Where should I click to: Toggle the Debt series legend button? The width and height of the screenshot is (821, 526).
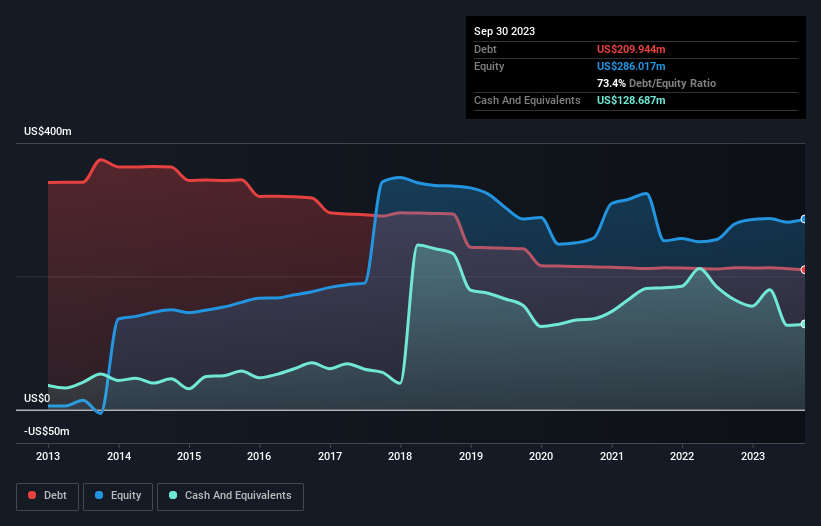click(48, 496)
